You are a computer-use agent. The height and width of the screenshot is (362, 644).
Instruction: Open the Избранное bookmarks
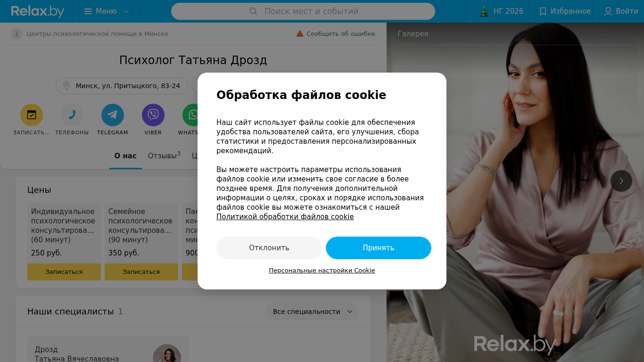tap(564, 11)
